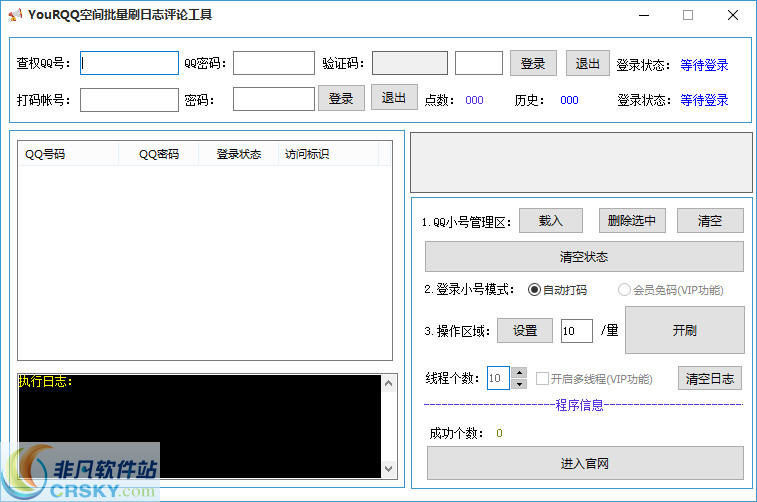The height and width of the screenshot is (502, 757).
Task: Click the 查权QQ号 input field
Action: (129, 63)
